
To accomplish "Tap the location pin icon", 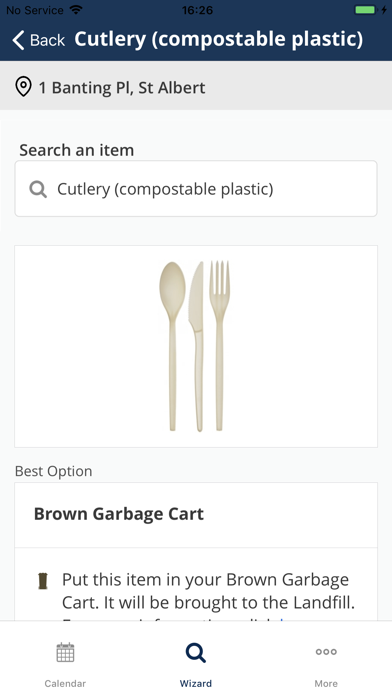I will pos(23,87).
